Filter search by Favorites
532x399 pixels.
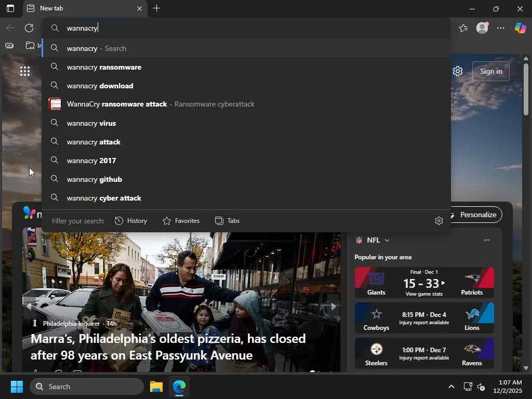coord(181,221)
